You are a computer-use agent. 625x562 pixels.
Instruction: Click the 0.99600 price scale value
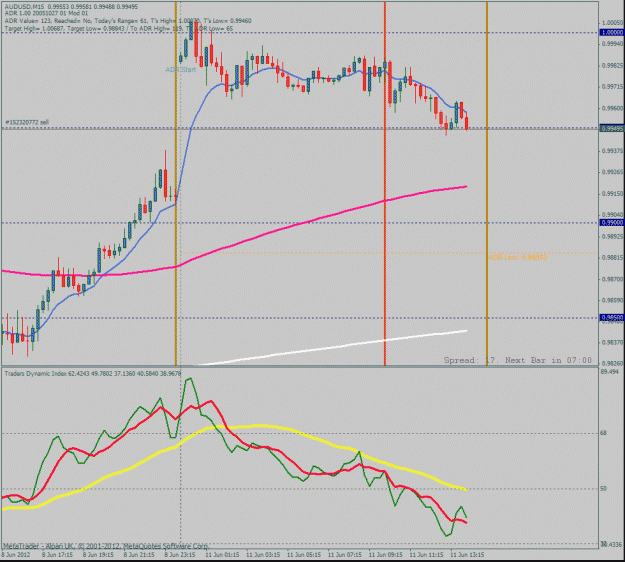[613, 108]
